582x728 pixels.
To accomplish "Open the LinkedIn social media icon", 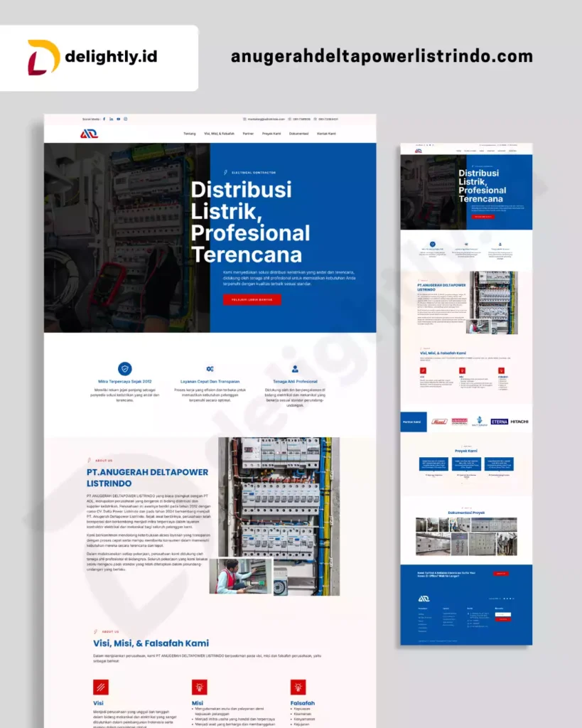I will [111, 119].
